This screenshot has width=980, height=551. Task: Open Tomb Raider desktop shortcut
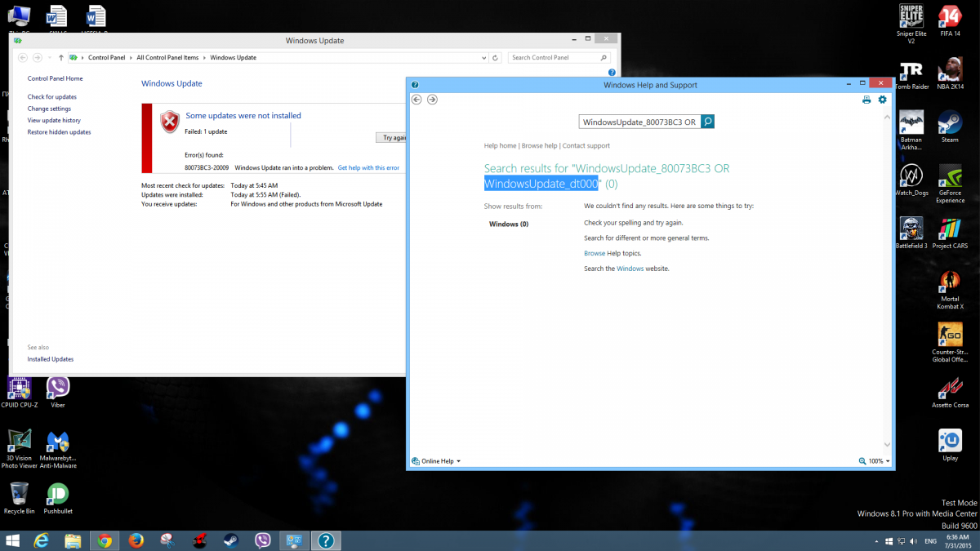point(911,75)
